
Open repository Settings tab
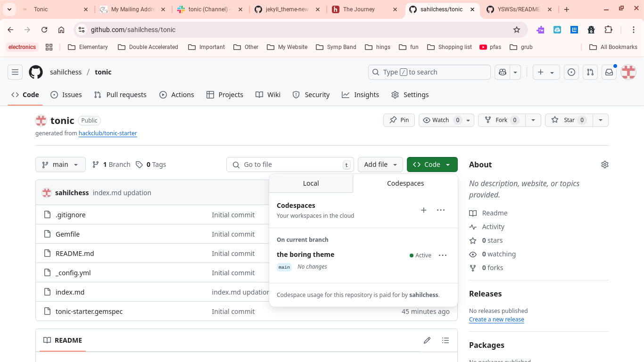point(410,95)
